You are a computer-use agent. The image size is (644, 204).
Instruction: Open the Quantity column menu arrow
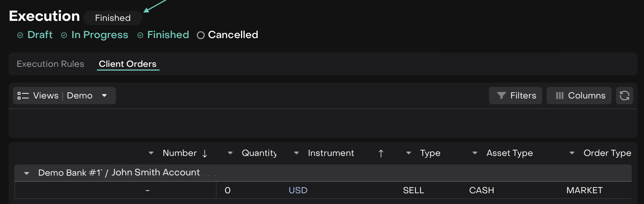230,153
